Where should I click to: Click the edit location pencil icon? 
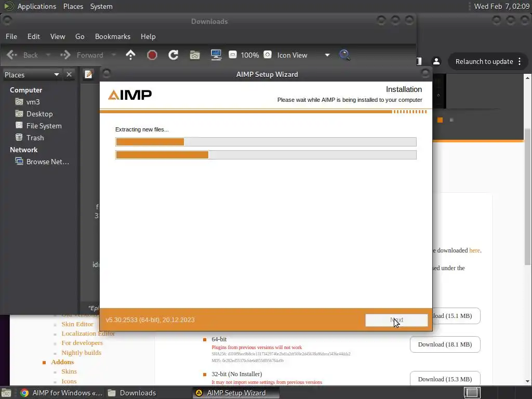(88, 74)
